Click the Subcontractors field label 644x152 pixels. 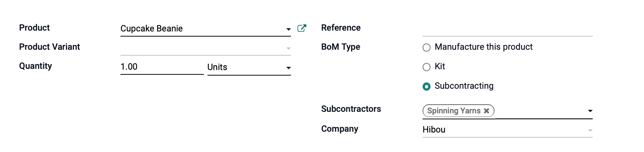pos(351,109)
